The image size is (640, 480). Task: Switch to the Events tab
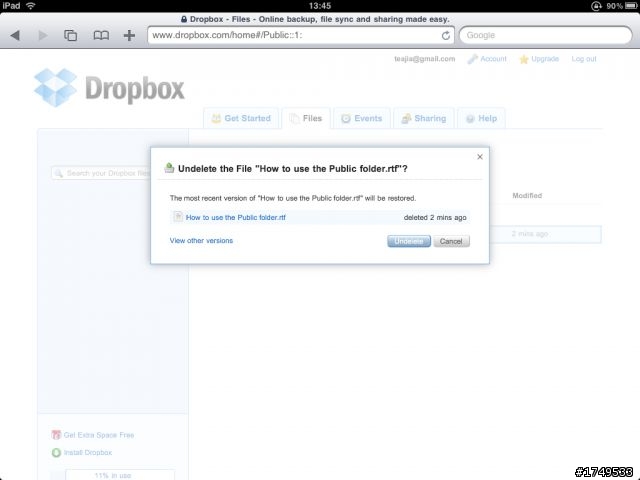(x=362, y=118)
